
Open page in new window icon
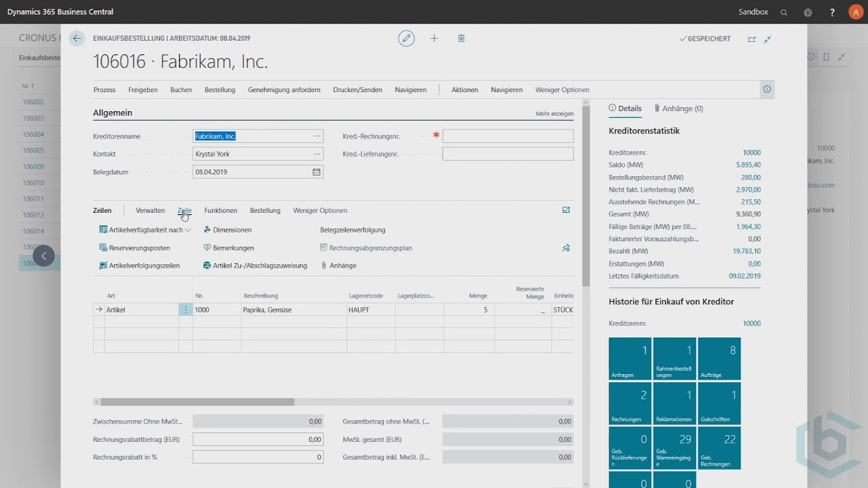click(751, 39)
